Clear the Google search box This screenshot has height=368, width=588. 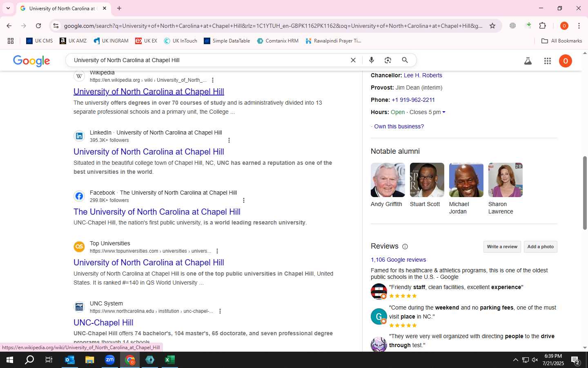coord(353,60)
